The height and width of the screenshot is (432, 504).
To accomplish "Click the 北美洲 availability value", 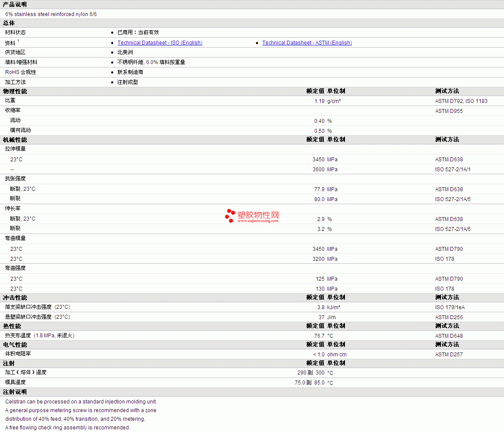I will [x=125, y=52].
